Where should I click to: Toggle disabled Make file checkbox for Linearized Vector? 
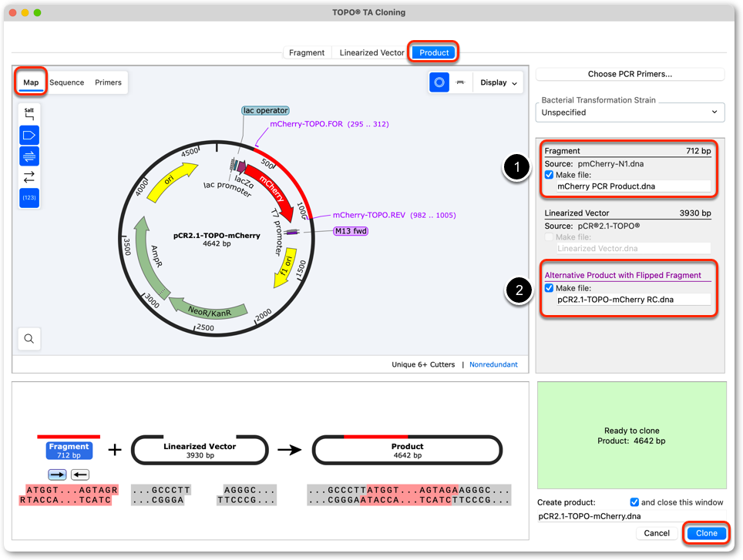tap(549, 236)
